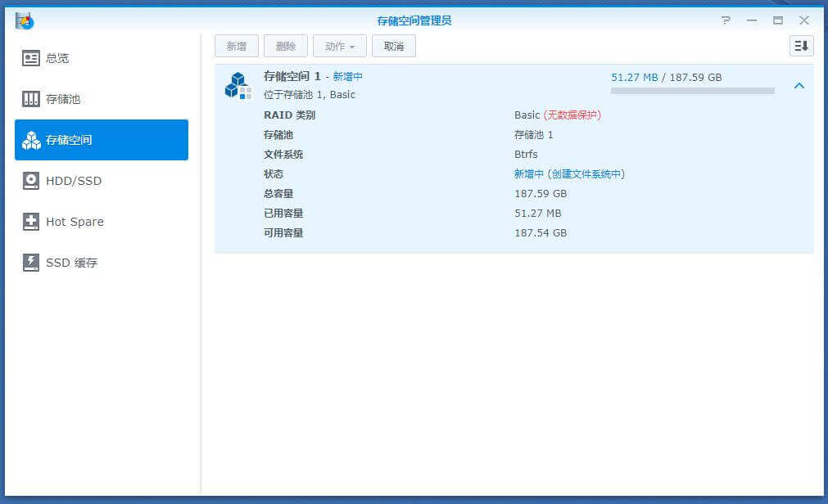Image resolution: width=828 pixels, height=504 pixels.
Task: Click the Hot Spare plus icon
Action: 31,222
